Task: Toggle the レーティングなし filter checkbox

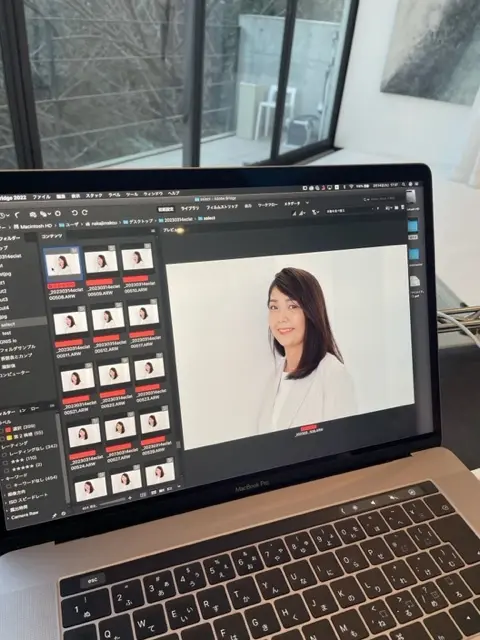Action: click(x=4, y=455)
